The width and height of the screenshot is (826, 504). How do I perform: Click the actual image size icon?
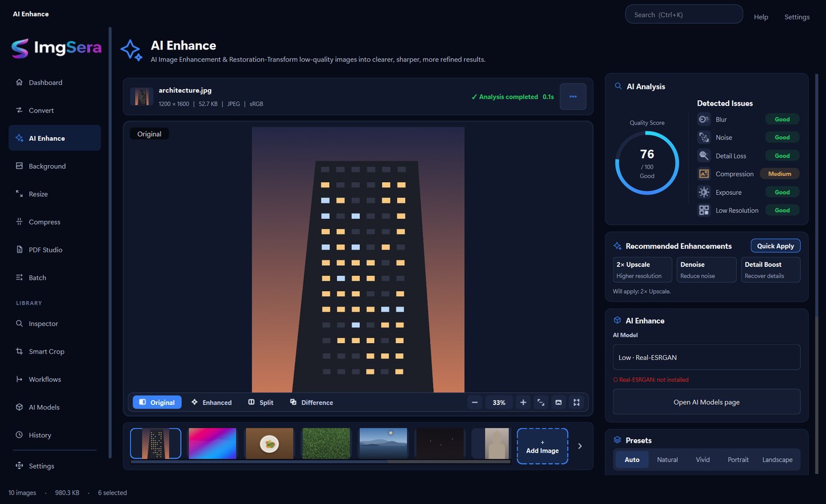pos(559,402)
